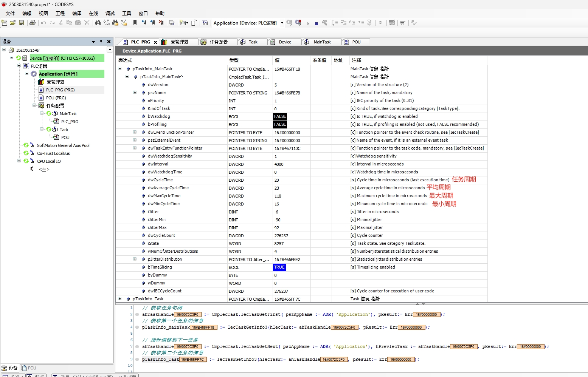Collapse the PLC逻辑 tree node
The image size is (588, 377).
point(19,66)
